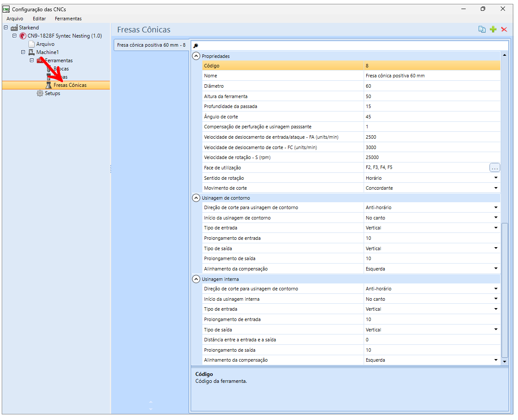Image resolution: width=518 pixels, height=420 pixels.
Task: Open contour Tipo de entrada dropdown
Action: click(496, 228)
